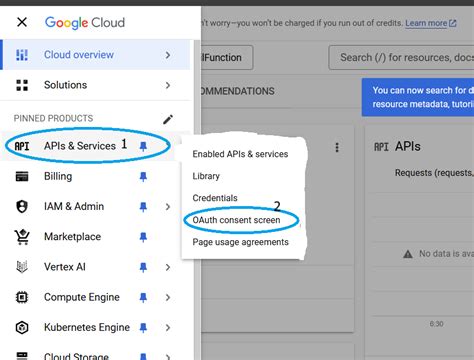Open APIs & Services in the sidebar
The image size is (474, 360).
click(x=80, y=146)
